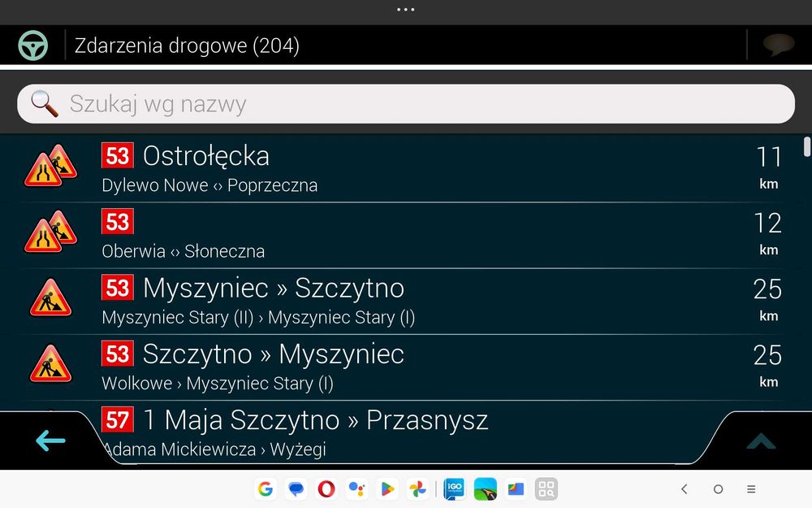Open the blue files app icon in taskbar

pos(516,488)
